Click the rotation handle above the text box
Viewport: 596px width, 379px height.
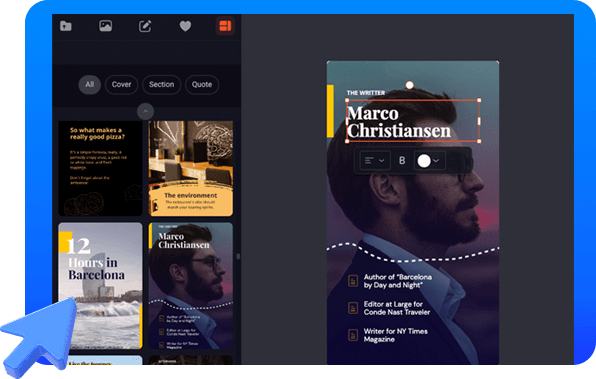coord(409,85)
